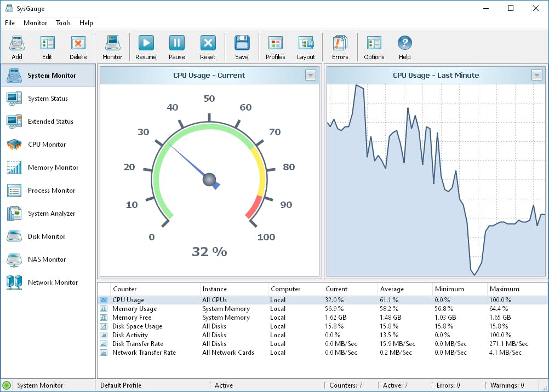Image resolution: width=549 pixels, height=392 pixels.
Task: Sort by the Average column header
Action: (x=392, y=289)
